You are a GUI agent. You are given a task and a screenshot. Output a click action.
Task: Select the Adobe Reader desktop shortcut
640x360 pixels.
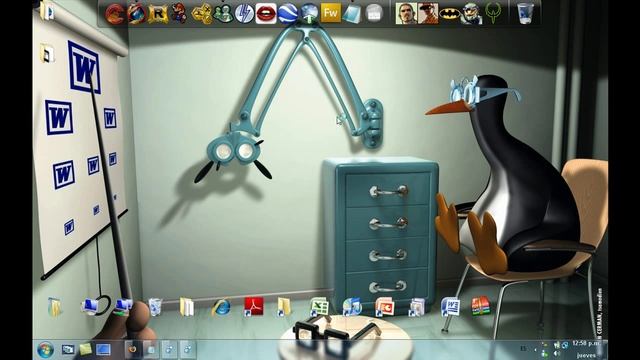253,307
